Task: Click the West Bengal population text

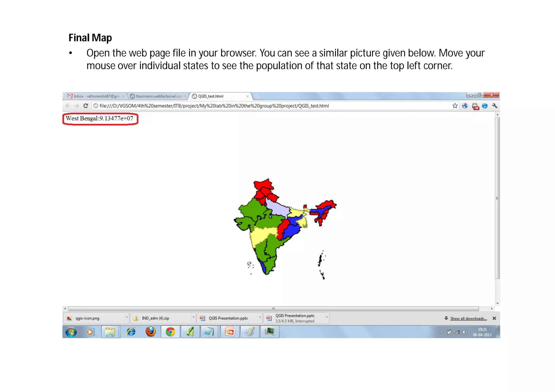Action: coord(99,119)
